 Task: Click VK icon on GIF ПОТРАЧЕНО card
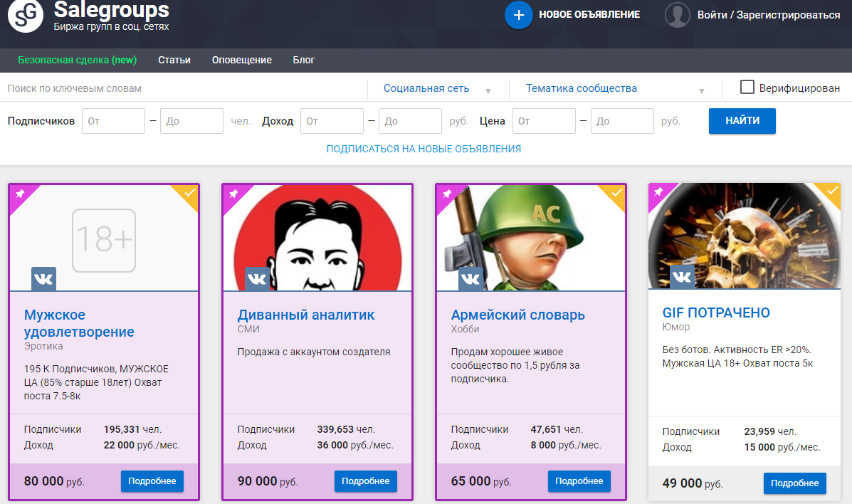pyautogui.click(x=682, y=278)
